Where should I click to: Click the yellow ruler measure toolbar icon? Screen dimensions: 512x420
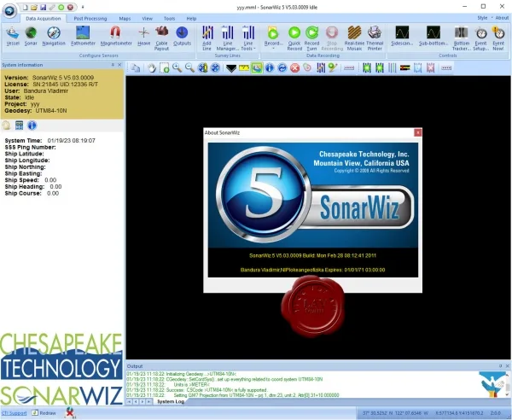244,68
